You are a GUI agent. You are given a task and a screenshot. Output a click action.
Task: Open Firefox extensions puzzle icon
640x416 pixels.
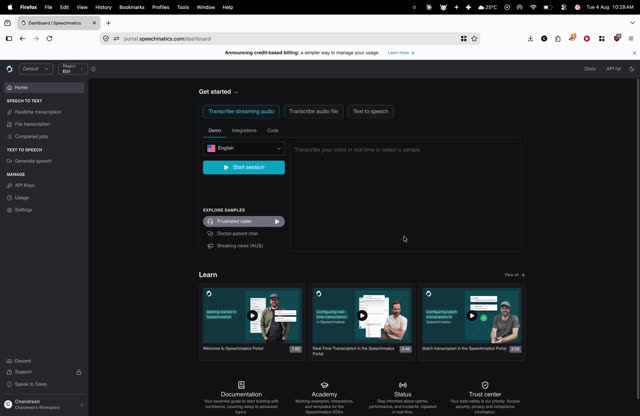tap(558, 38)
